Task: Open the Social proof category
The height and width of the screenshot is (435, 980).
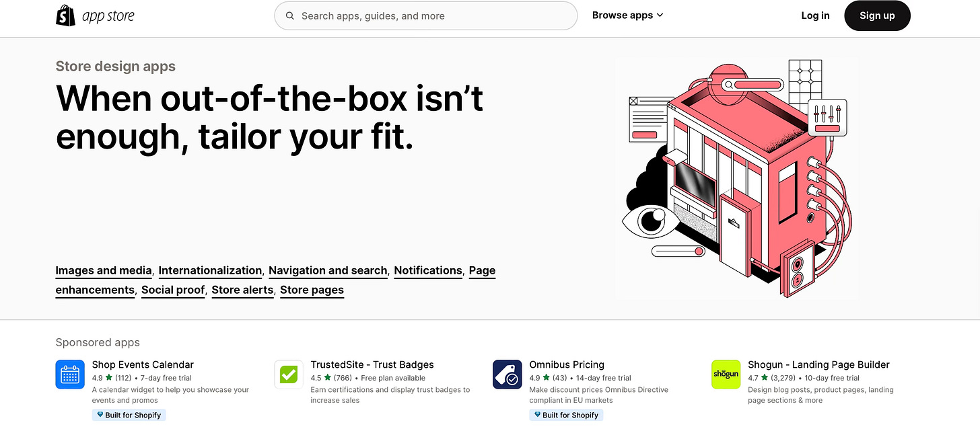Action: pos(173,290)
